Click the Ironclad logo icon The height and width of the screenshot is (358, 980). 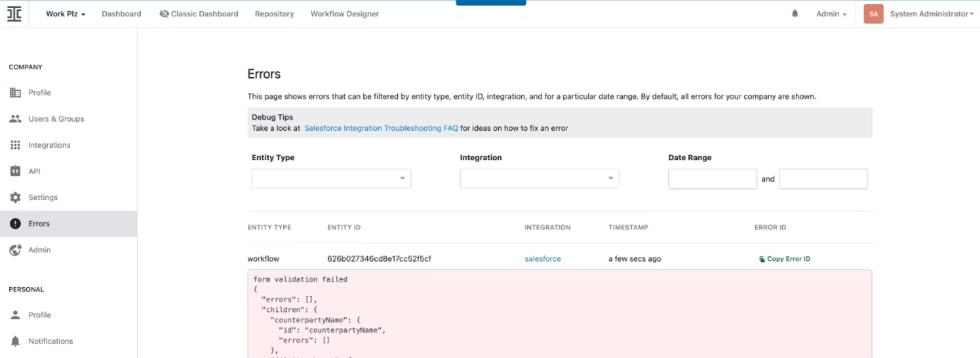pyautogui.click(x=14, y=14)
